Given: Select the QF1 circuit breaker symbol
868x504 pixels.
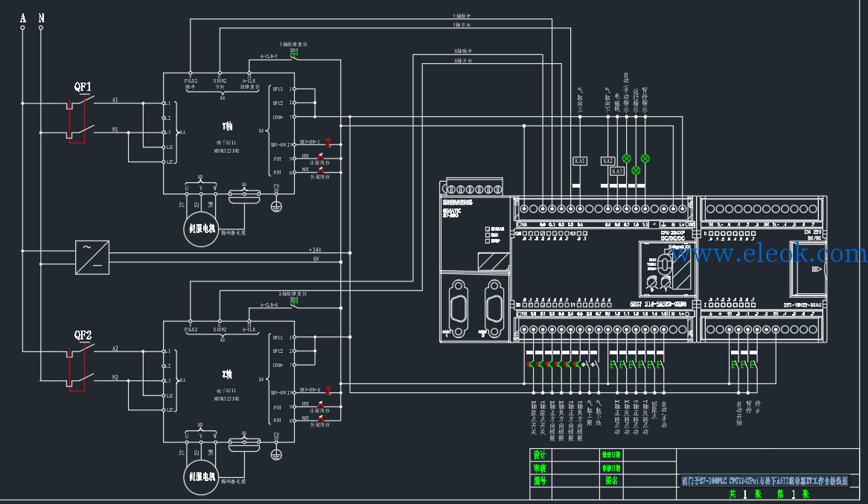Looking at the screenshot, I should point(80,118).
